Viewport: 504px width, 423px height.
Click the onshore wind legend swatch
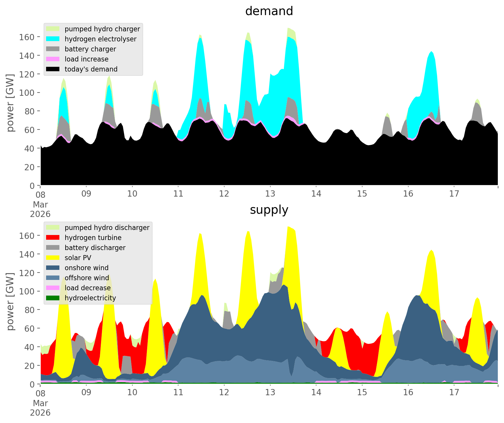53,268
